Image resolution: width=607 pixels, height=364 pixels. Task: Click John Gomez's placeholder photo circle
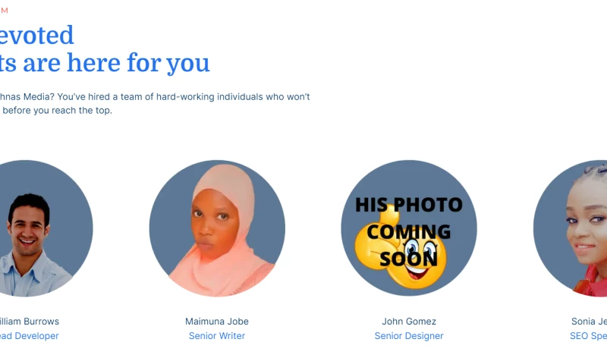coord(409,228)
